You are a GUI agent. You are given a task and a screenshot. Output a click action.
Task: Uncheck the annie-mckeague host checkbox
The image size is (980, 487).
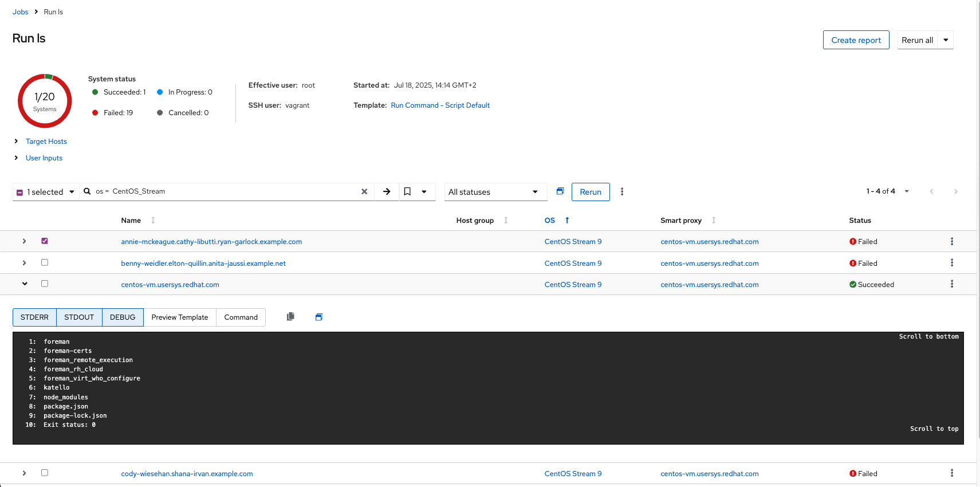pyautogui.click(x=45, y=241)
